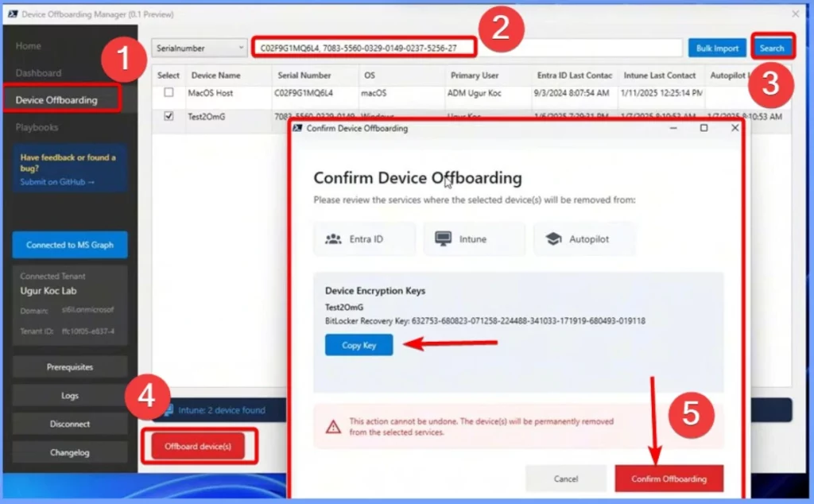Open the Logs view
The height and width of the screenshot is (504, 814).
click(70, 396)
